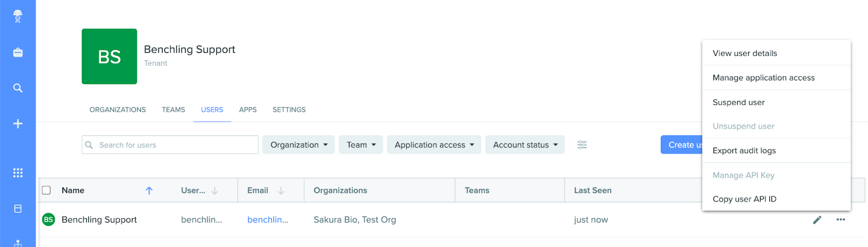This screenshot has height=247, width=868.
Task: Expand the Organization filter dropdown
Action: 298,145
